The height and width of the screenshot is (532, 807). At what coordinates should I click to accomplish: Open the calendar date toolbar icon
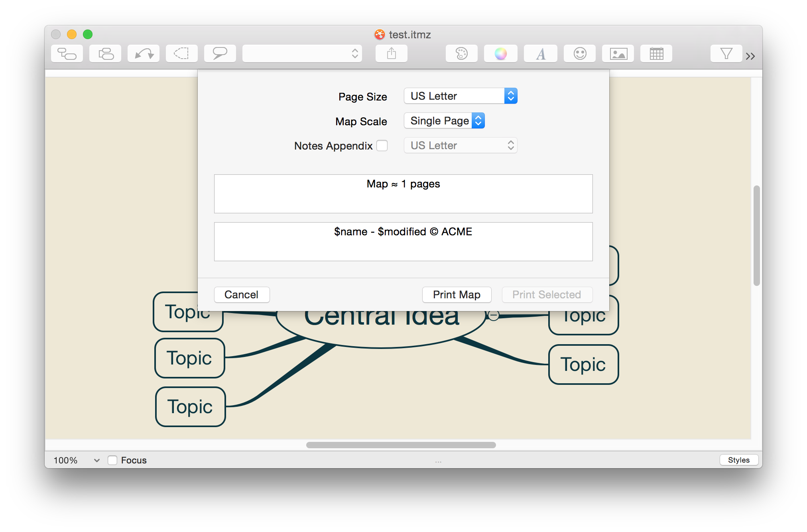coord(656,54)
